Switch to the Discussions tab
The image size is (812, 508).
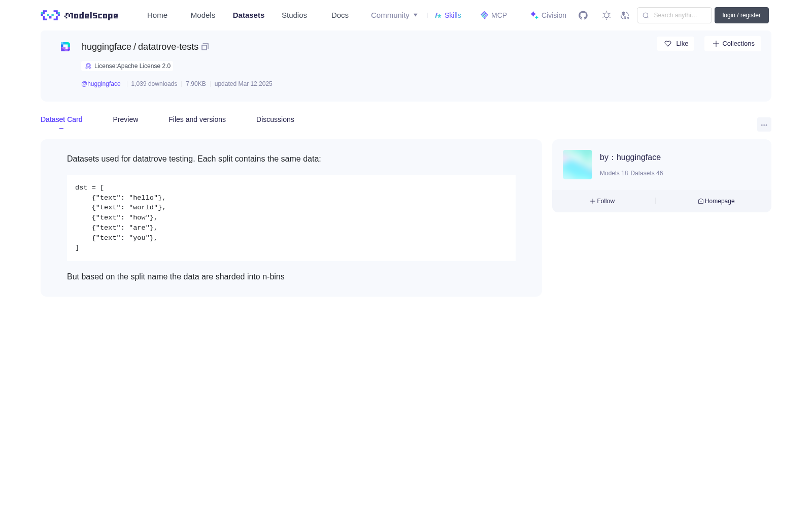tap(275, 119)
